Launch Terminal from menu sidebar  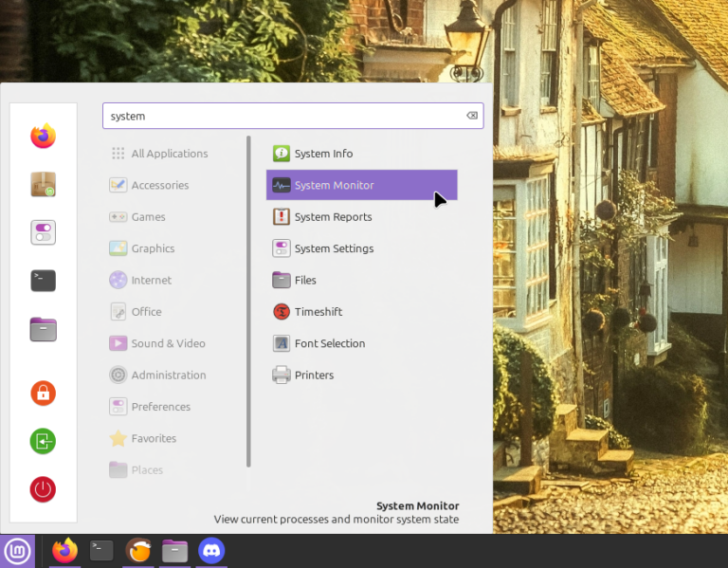pyautogui.click(x=44, y=281)
